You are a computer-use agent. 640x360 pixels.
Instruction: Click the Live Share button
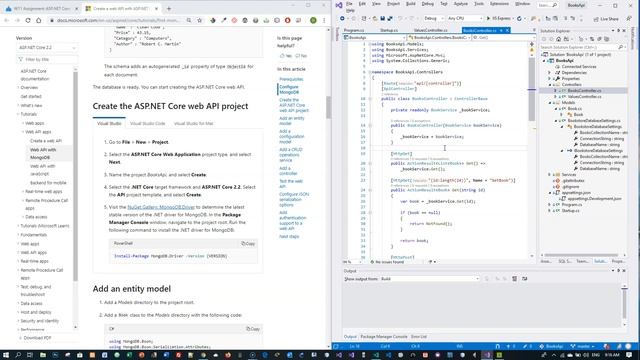606,19
